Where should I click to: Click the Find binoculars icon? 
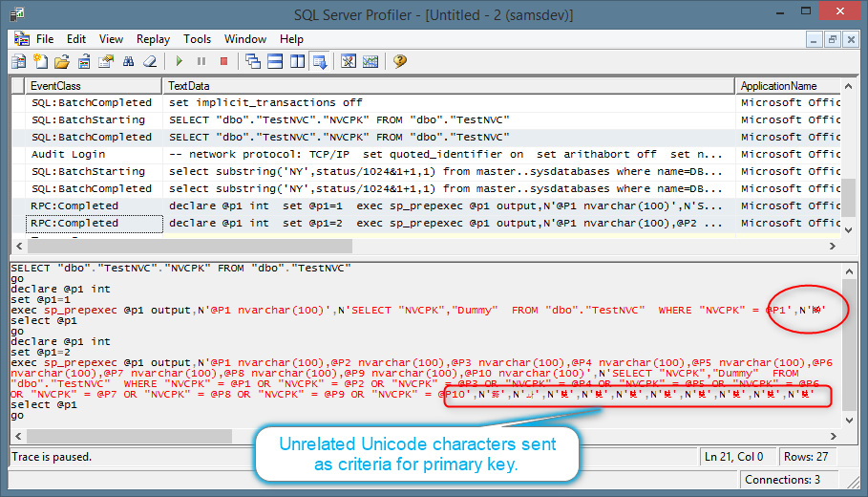[128, 61]
